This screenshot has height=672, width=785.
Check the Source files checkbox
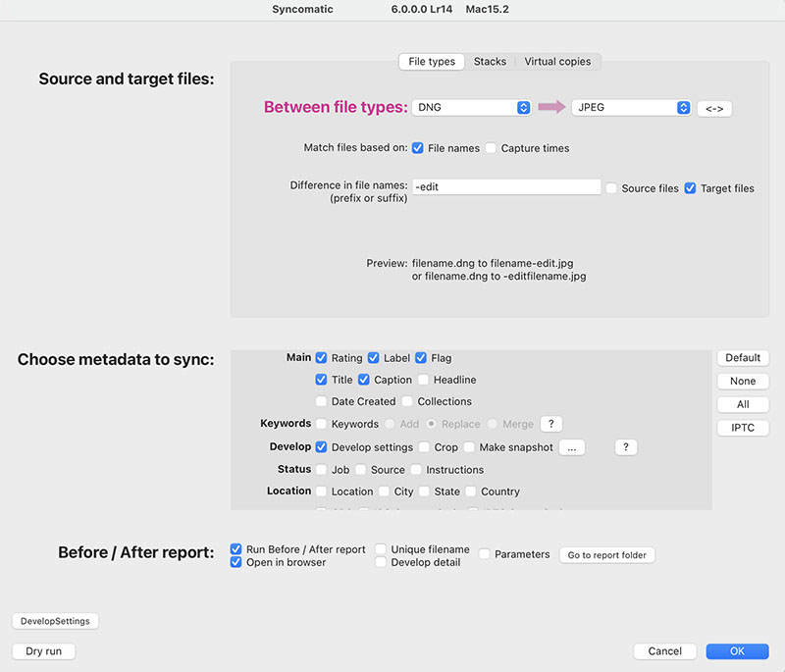pos(611,188)
